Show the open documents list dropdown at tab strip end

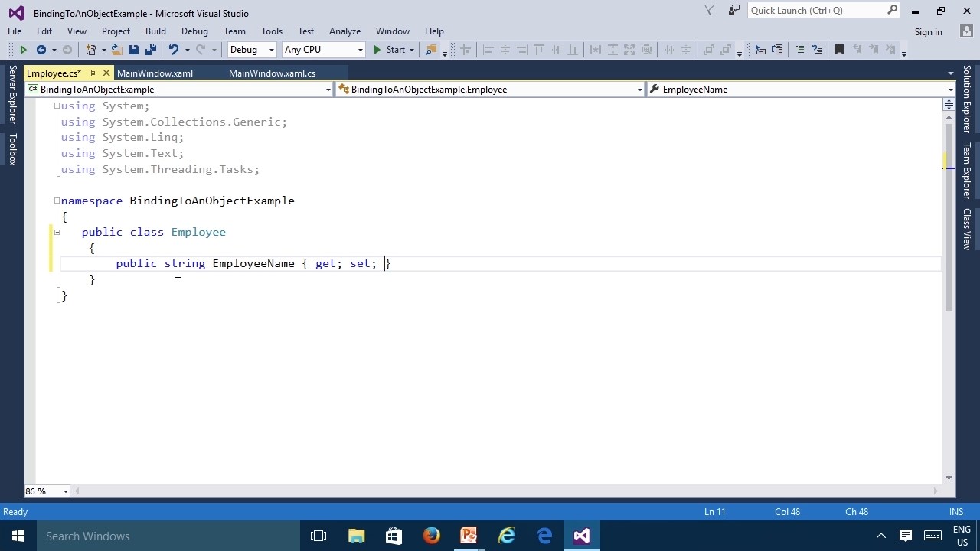(950, 73)
